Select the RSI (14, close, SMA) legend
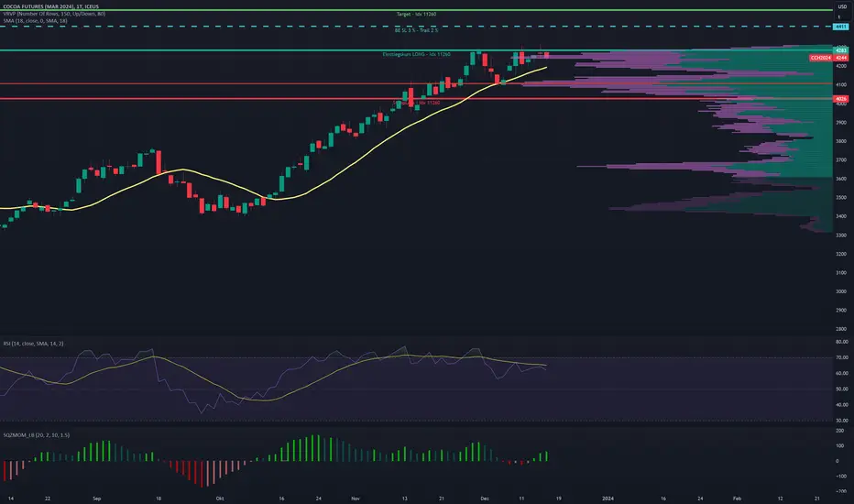Screen dimensions: 854x504 coord(33,344)
